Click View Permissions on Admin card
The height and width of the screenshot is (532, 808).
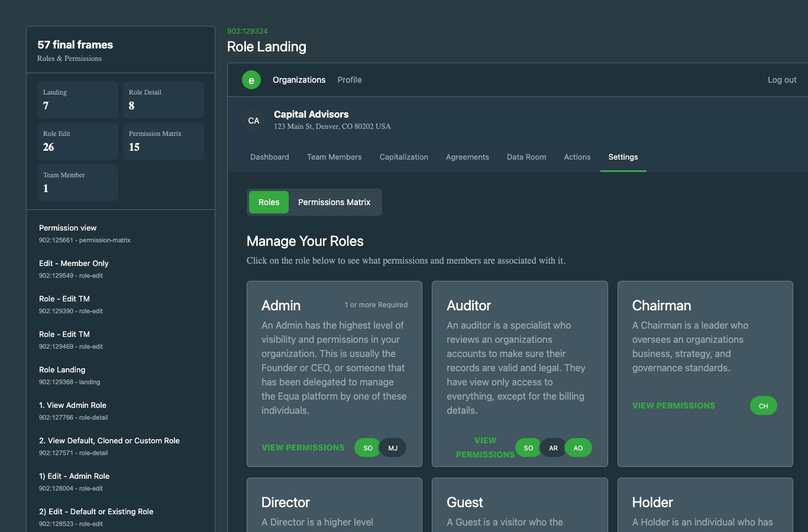(303, 447)
